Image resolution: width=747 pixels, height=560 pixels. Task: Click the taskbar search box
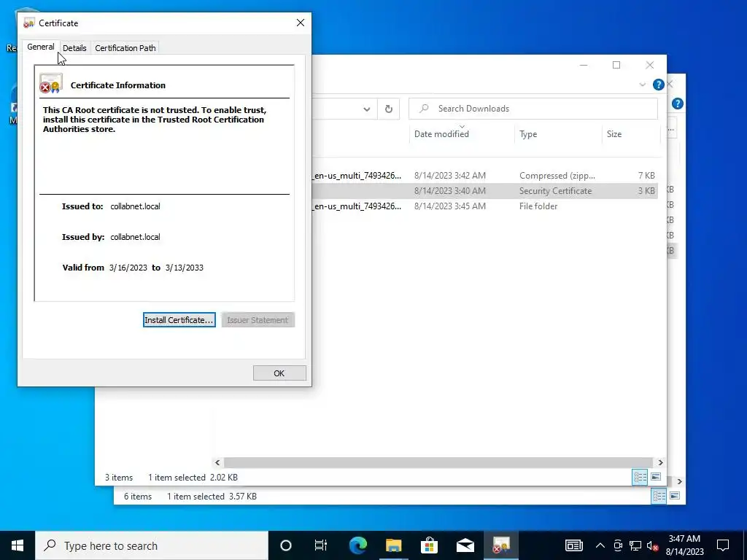(152, 545)
